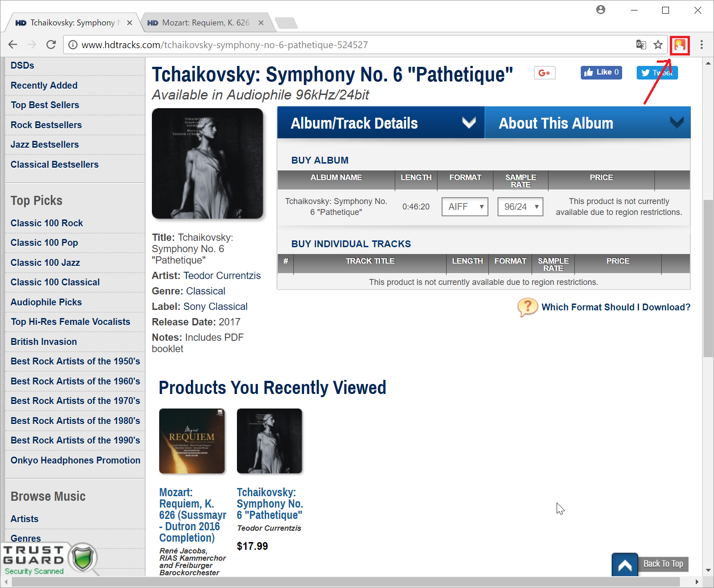Reload the page with the refresh icon

pyautogui.click(x=51, y=45)
